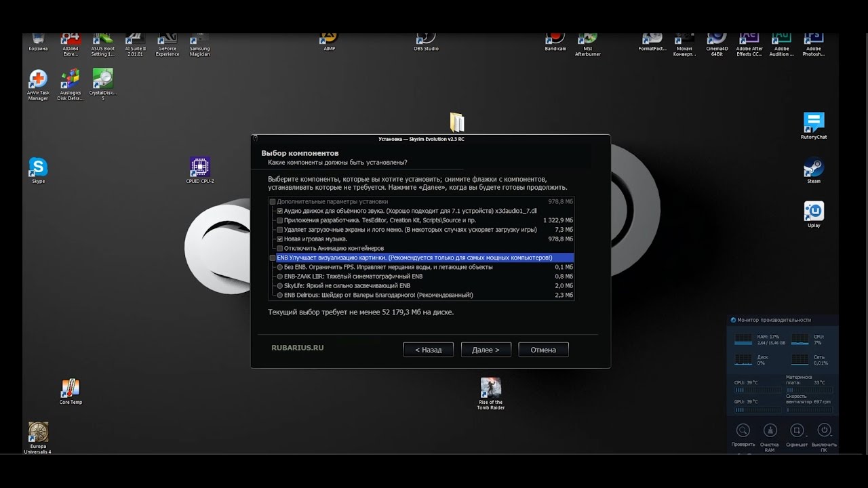This screenshot has height=488, width=868.
Task: Select the Skype desktop icon
Action: (x=38, y=171)
